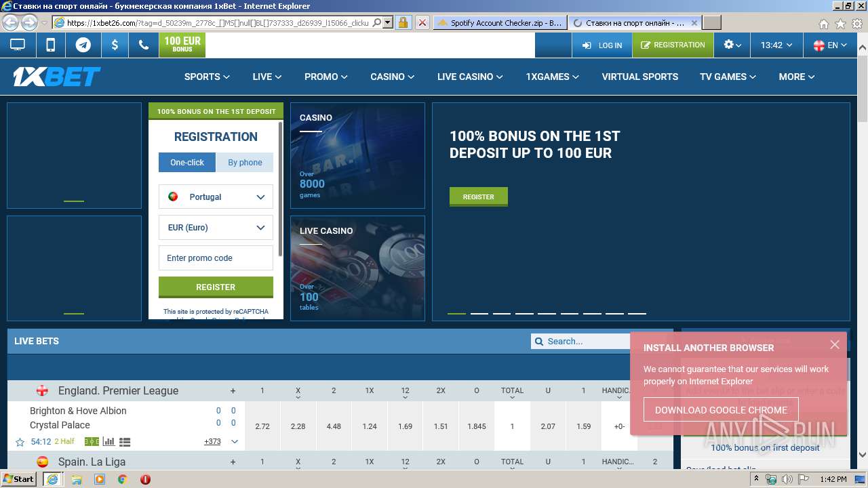
Task: Open the 13:42 time zone dropdown
Action: tap(776, 45)
